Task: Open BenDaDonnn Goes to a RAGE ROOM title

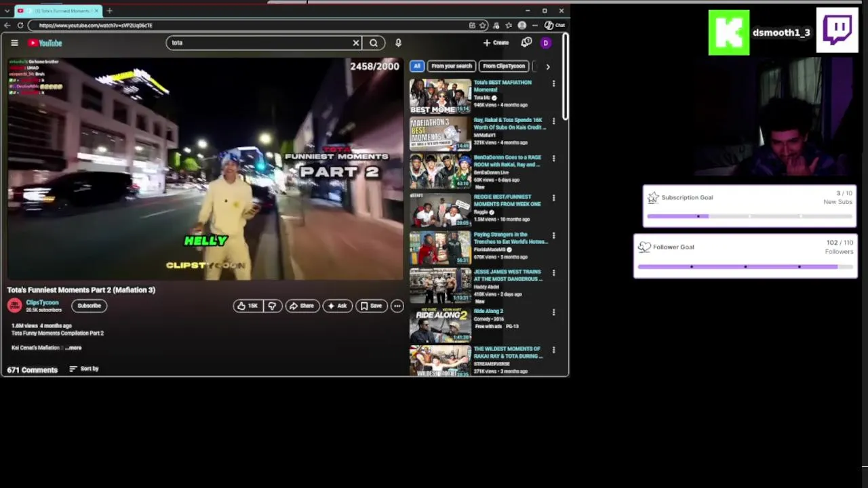Action: tap(507, 161)
